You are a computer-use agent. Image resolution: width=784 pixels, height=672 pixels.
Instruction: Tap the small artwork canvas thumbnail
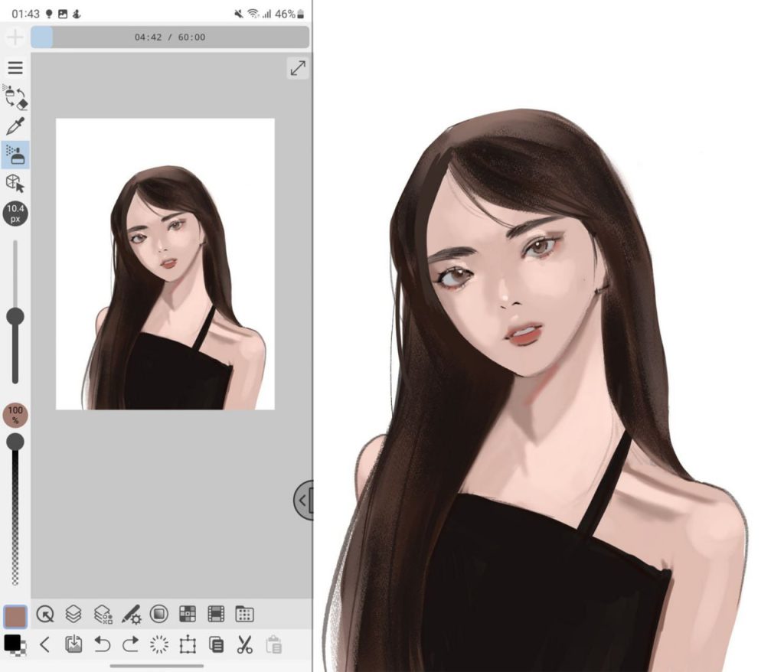pos(165,264)
